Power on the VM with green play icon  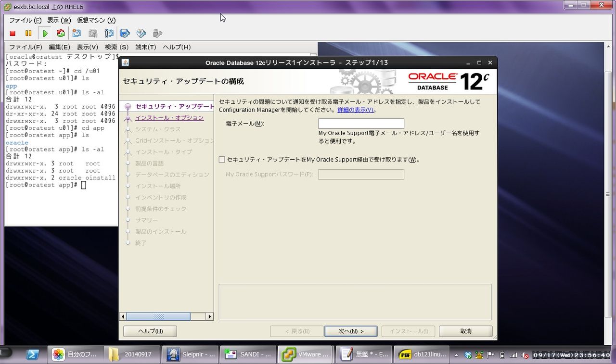(45, 33)
